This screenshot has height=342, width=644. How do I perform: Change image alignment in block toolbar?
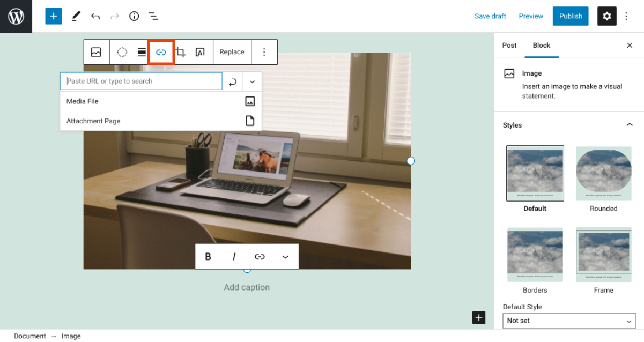[142, 52]
